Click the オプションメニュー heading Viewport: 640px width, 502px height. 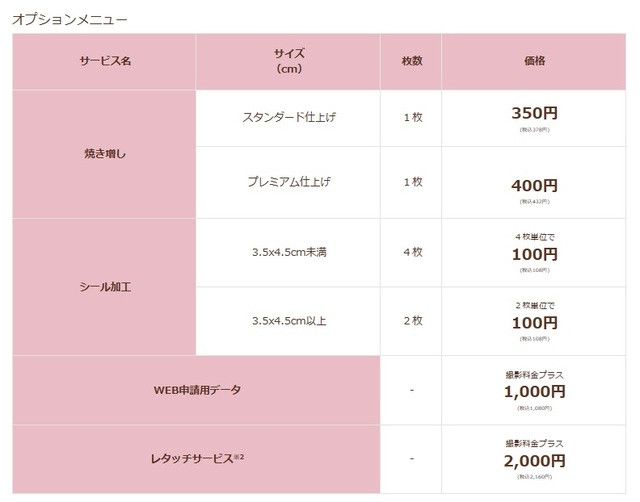tap(69, 18)
